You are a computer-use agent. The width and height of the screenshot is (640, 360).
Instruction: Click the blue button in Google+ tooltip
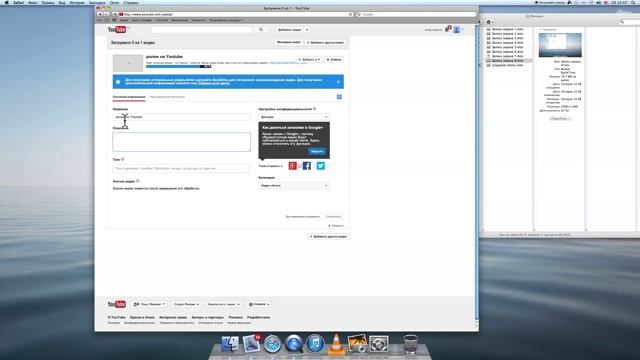tap(317, 151)
